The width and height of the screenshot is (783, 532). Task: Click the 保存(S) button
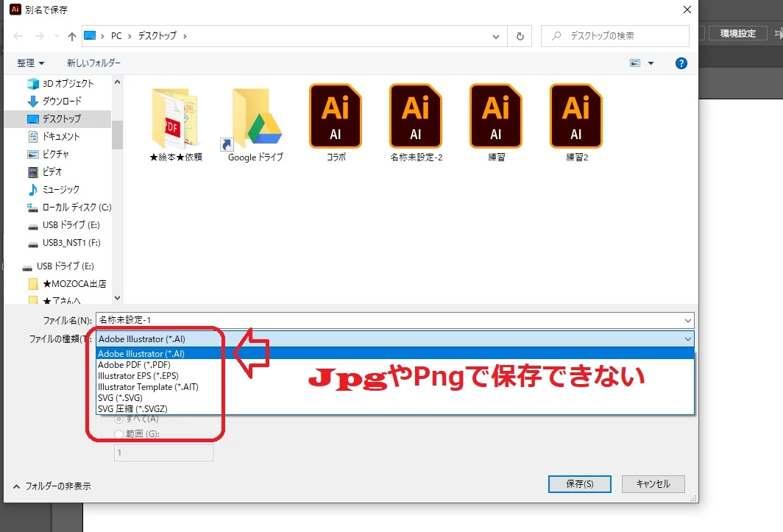[x=580, y=484]
